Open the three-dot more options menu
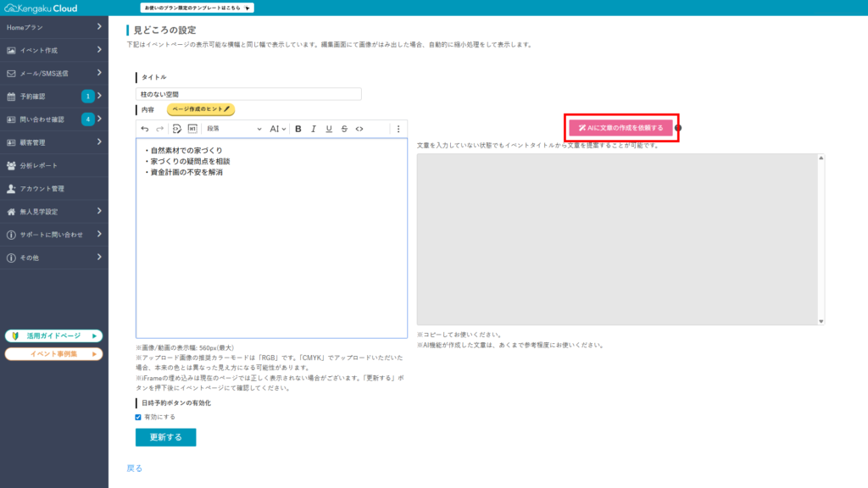This screenshot has height=488, width=868. [398, 129]
